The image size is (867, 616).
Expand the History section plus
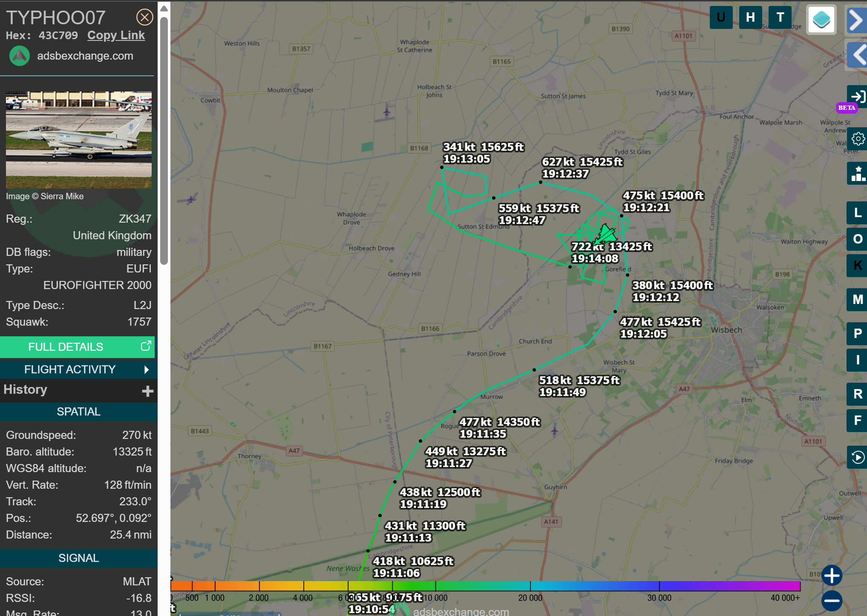(147, 391)
